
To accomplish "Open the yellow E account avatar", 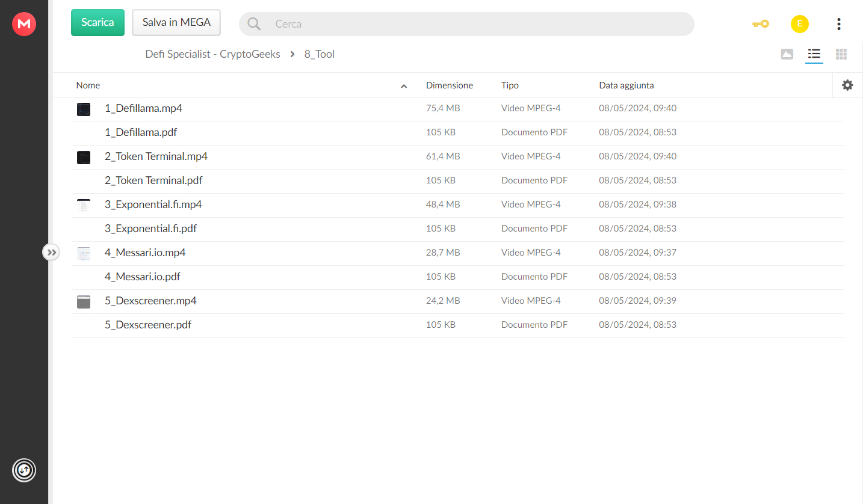I will (x=800, y=24).
